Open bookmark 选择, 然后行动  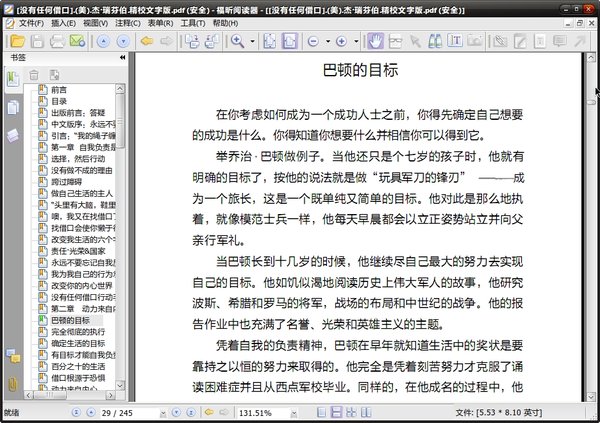[x=78, y=159]
